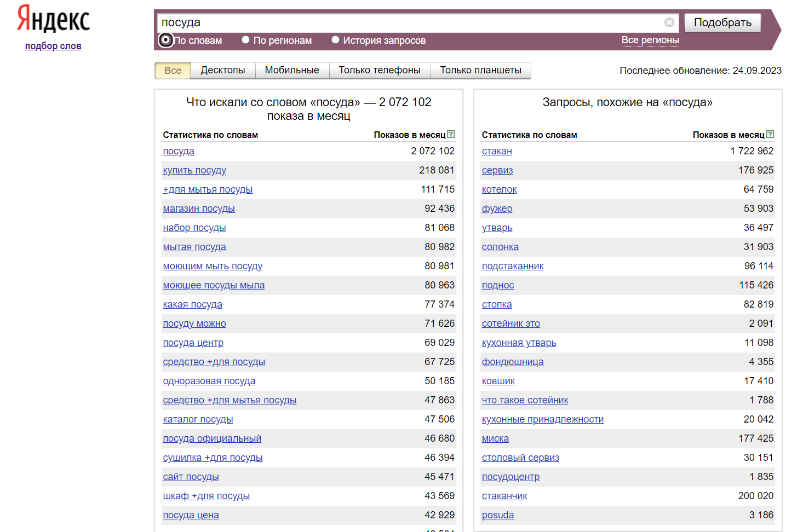Open the 'шкаф +для посуды' link
This screenshot has height=532, width=803.
click(206, 496)
